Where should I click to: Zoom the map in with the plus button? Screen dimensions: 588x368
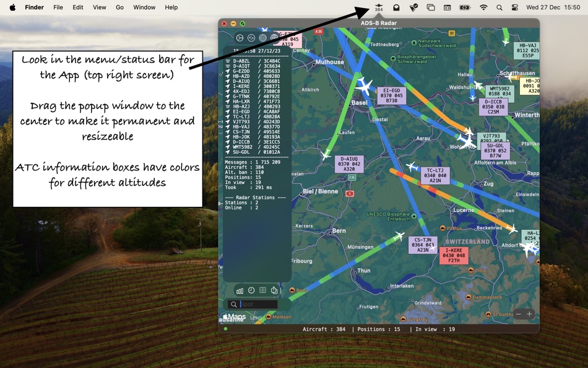[529, 314]
